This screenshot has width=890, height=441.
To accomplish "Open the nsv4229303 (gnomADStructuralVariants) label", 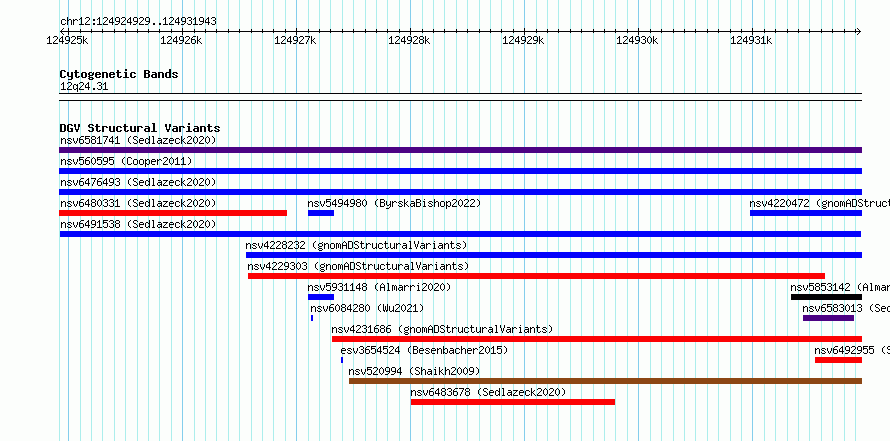I will pos(358,266).
